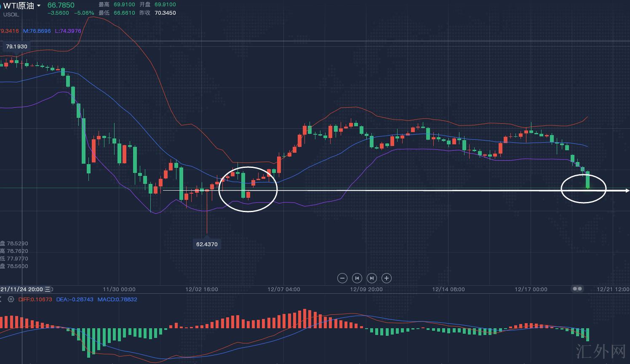Click the MACD:0.78832 indicator label

[x=117, y=300]
